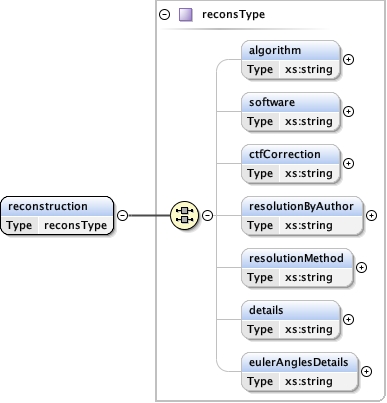Select the software element box
The height and width of the screenshot is (403, 387).
[x=291, y=112]
